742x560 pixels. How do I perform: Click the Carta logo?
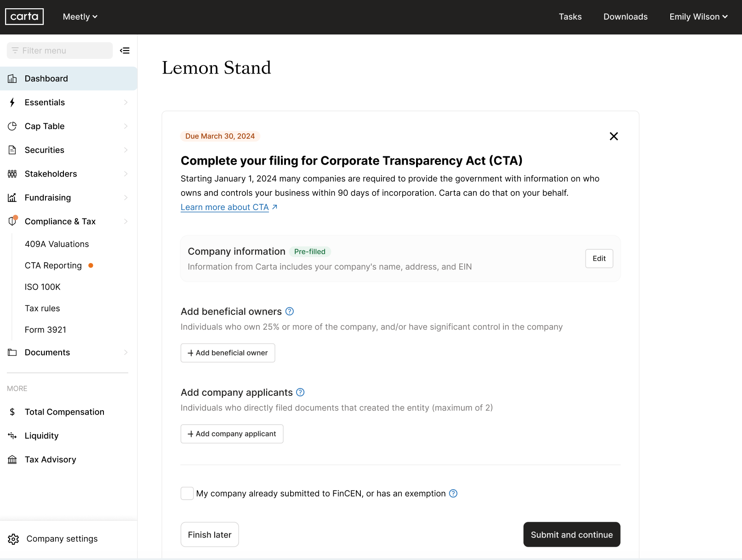pos(24,17)
